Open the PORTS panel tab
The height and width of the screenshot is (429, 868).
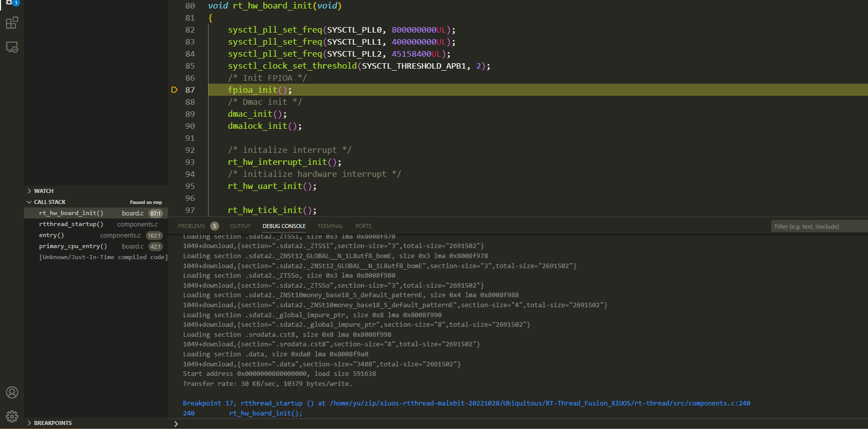(364, 226)
